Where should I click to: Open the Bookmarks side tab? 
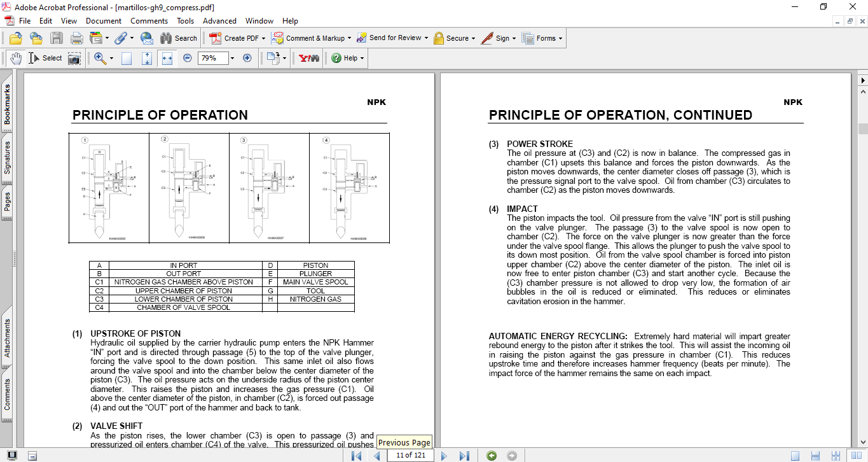[7, 105]
